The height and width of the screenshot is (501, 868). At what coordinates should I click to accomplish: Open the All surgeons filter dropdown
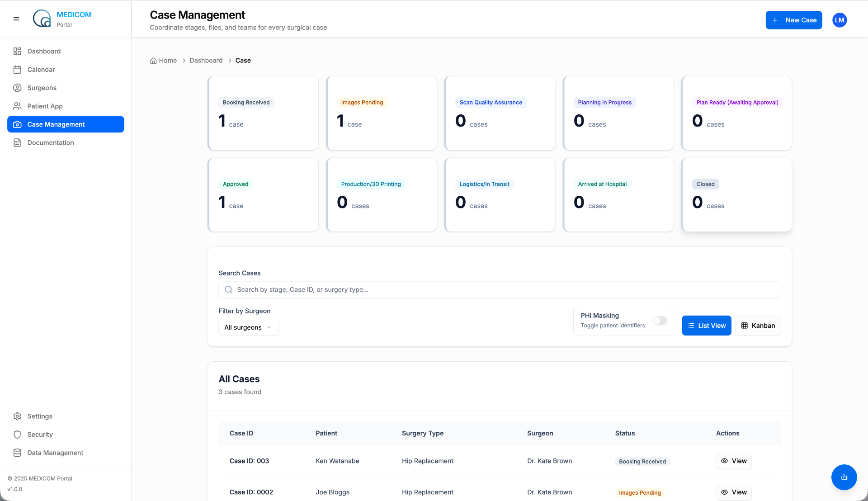(248, 327)
